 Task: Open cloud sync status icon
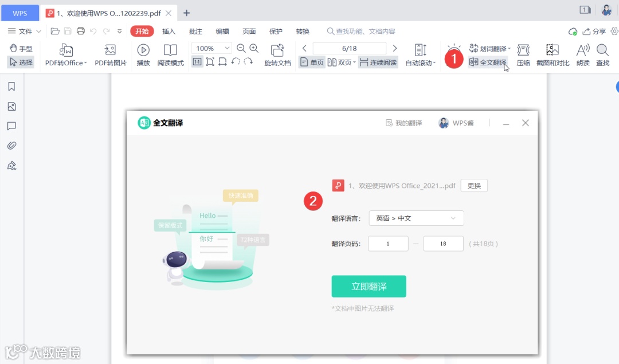tap(573, 31)
